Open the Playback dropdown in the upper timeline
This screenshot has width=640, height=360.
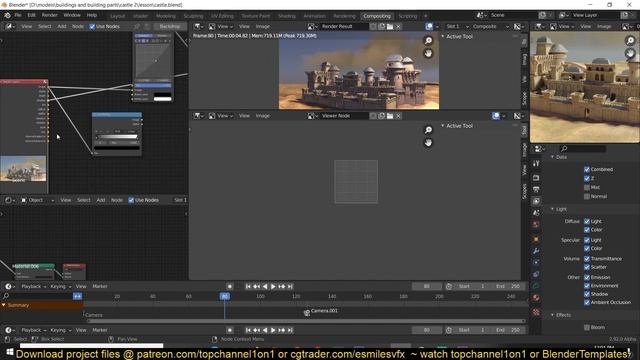click(33, 287)
